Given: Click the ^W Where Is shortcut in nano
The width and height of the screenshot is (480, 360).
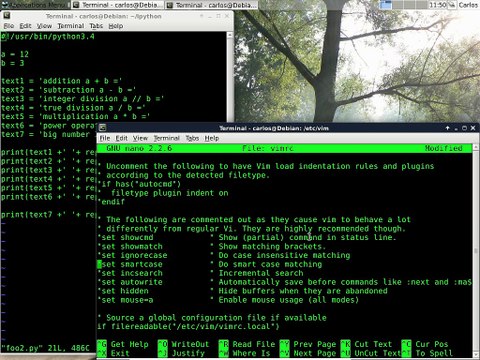Looking at the screenshot, I should 244,353.
